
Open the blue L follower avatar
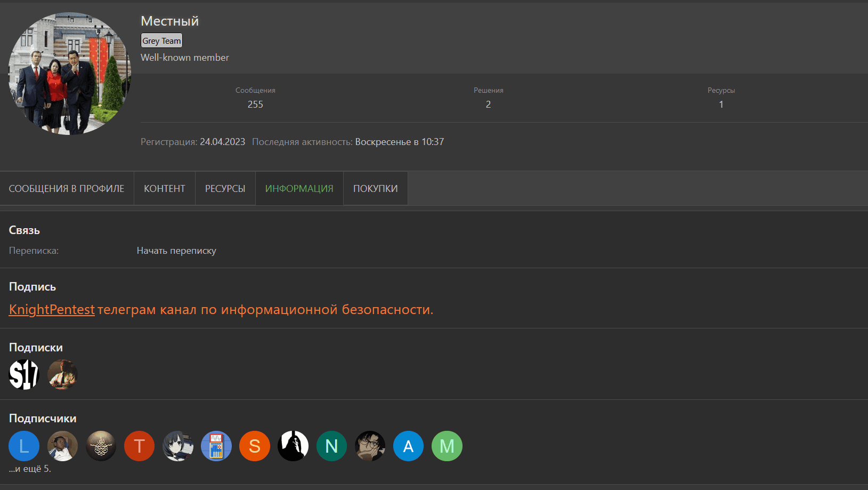coord(24,446)
